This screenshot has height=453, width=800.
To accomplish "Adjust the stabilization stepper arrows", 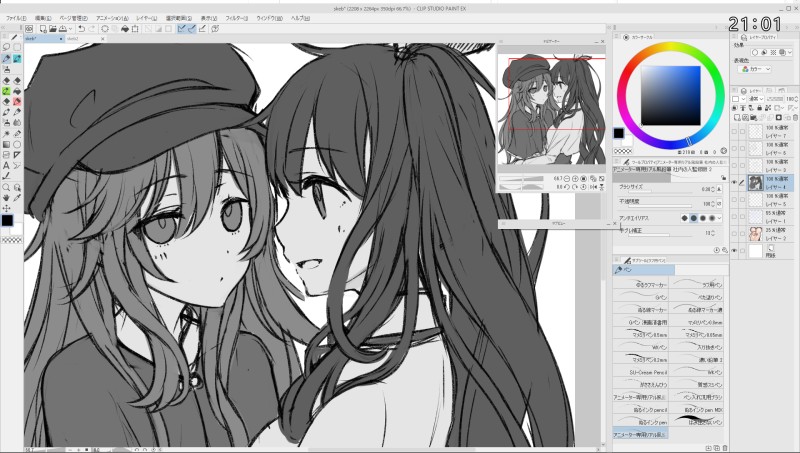I will [x=713, y=233].
